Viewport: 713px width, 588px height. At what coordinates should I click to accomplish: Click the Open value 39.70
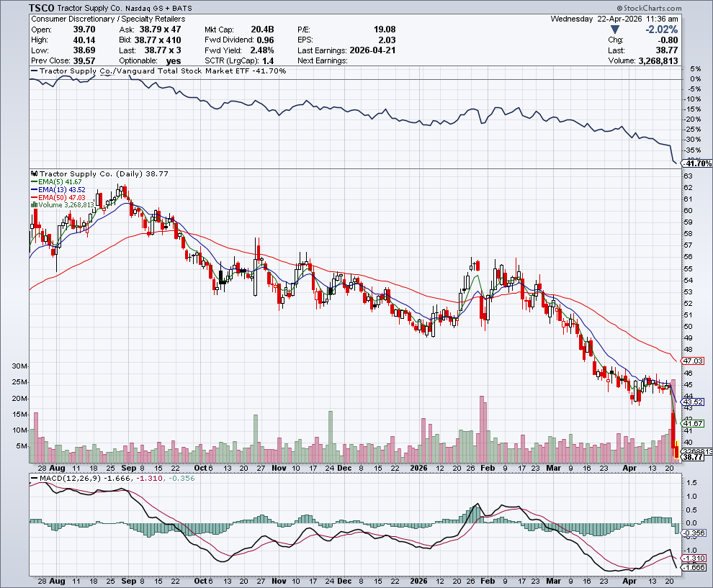point(84,30)
